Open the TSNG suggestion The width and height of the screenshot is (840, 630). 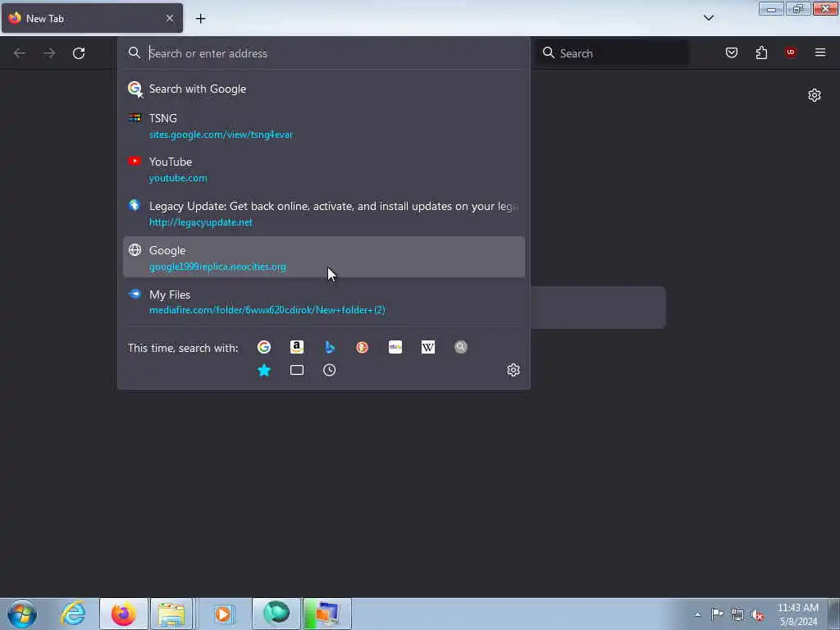pos(323,126)
